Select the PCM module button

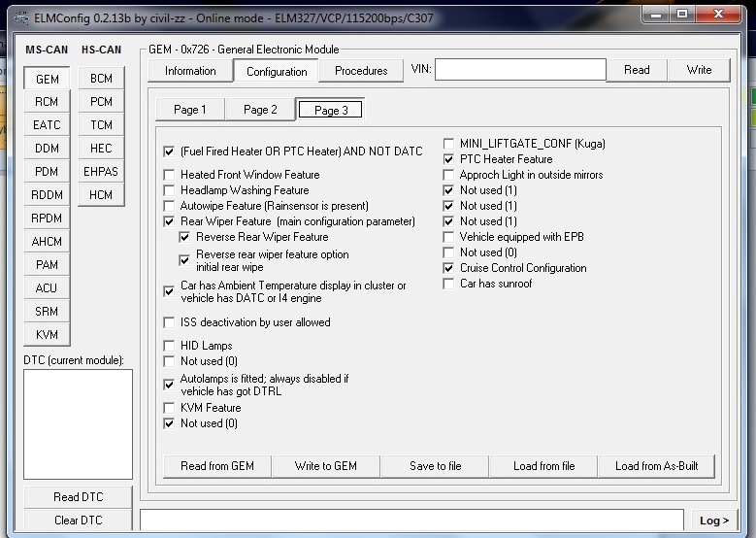[x=101, y=102]
